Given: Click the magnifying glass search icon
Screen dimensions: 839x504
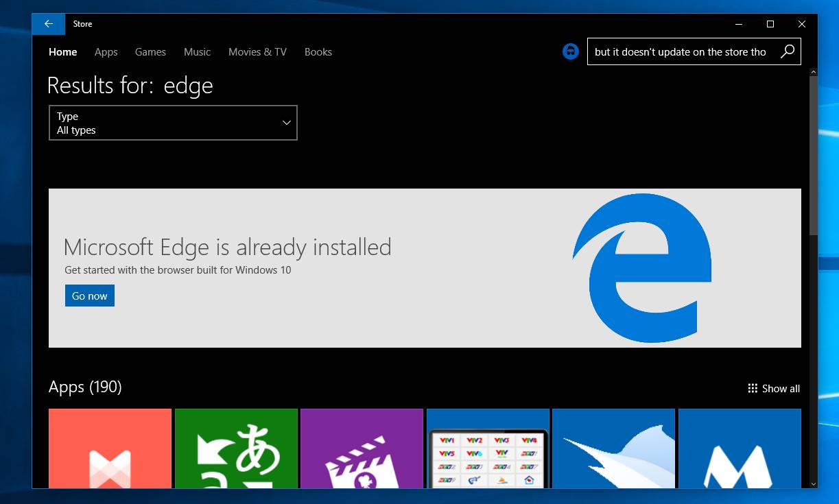Looking at the screenshot, I should (x=788, y=51).
